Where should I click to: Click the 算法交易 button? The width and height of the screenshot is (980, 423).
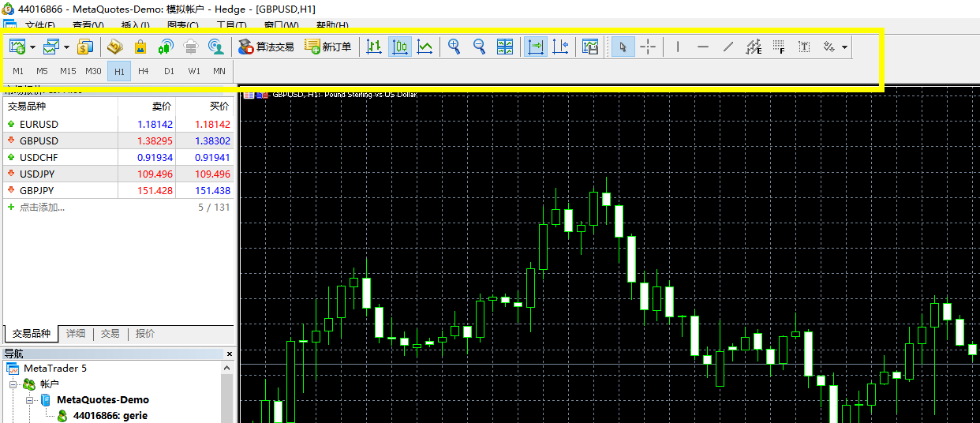pos(266,47)
